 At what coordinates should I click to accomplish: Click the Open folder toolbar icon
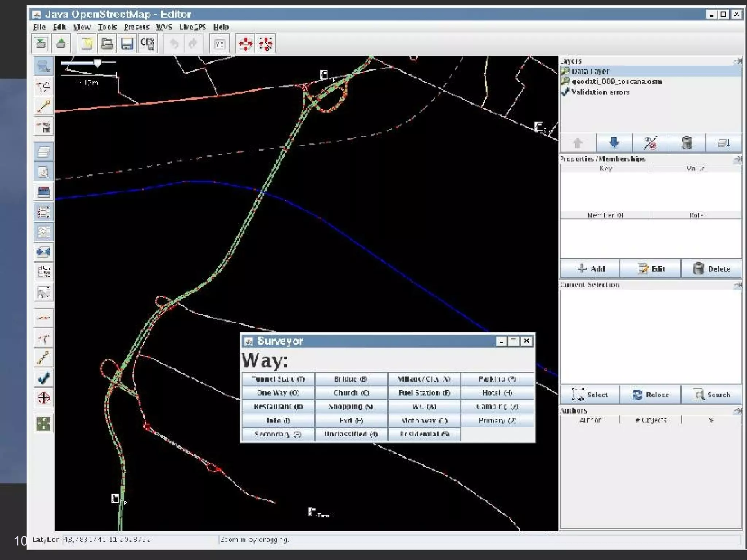pyautogui.click(x=107, y=44)
